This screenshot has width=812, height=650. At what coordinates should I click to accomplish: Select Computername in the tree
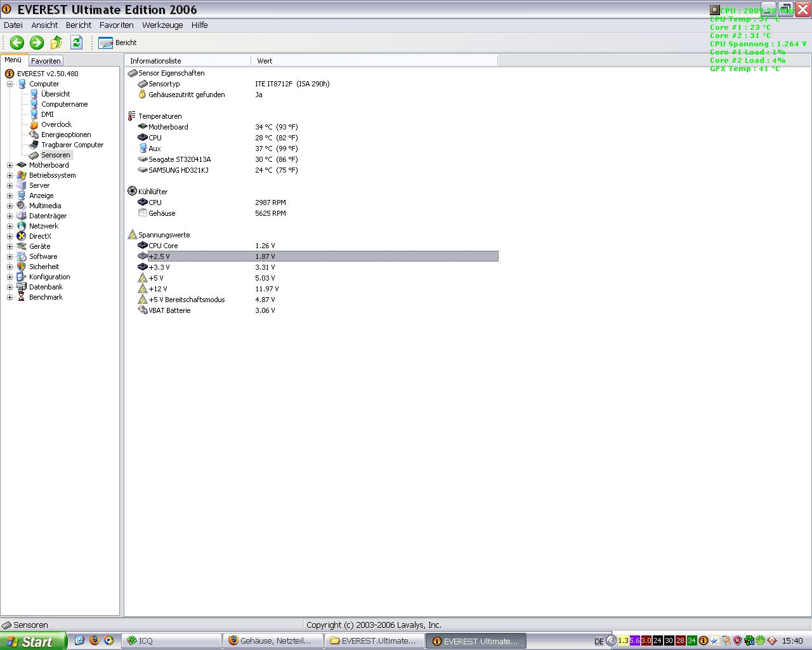(65, 104)
